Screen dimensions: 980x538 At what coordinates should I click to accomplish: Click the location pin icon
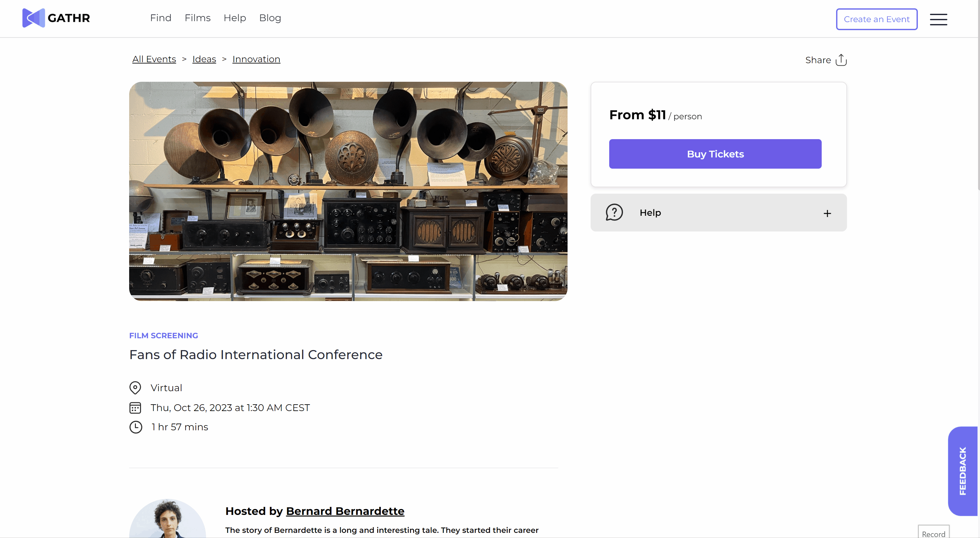pos(135,388)
